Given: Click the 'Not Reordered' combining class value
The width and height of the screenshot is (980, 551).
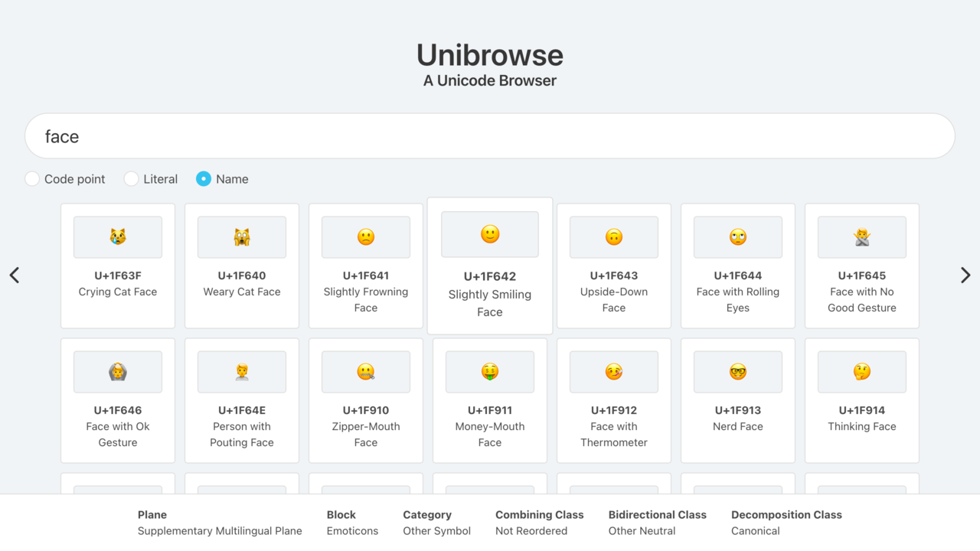Looking at the screenshot, I should pos(531,531).
